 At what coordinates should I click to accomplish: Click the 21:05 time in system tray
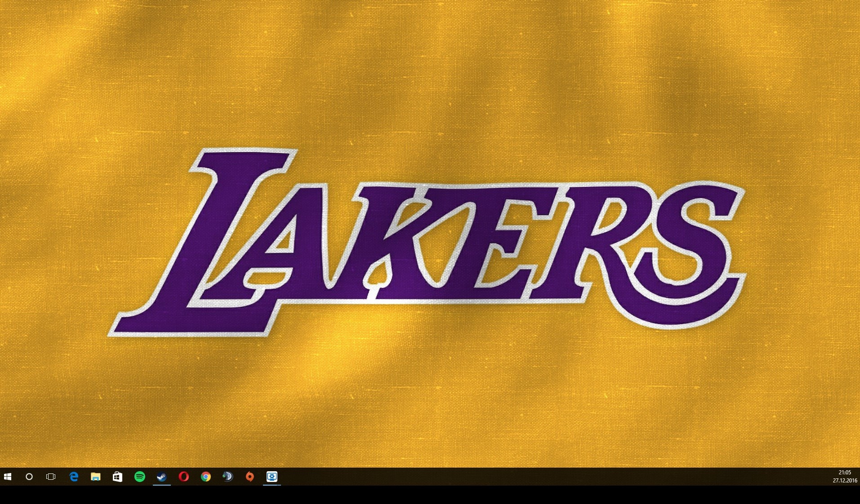[x=844, y=473]
